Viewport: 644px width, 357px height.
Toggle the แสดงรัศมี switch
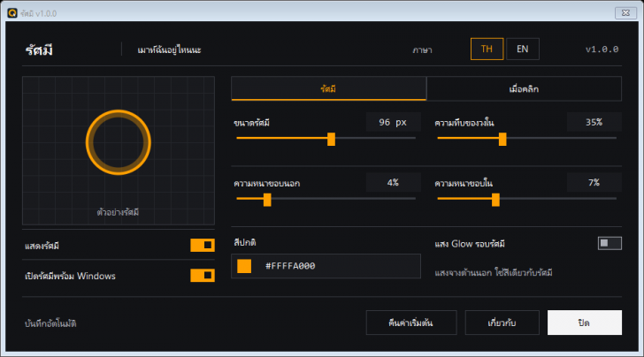pyautogui.click(x=203, y=246)
